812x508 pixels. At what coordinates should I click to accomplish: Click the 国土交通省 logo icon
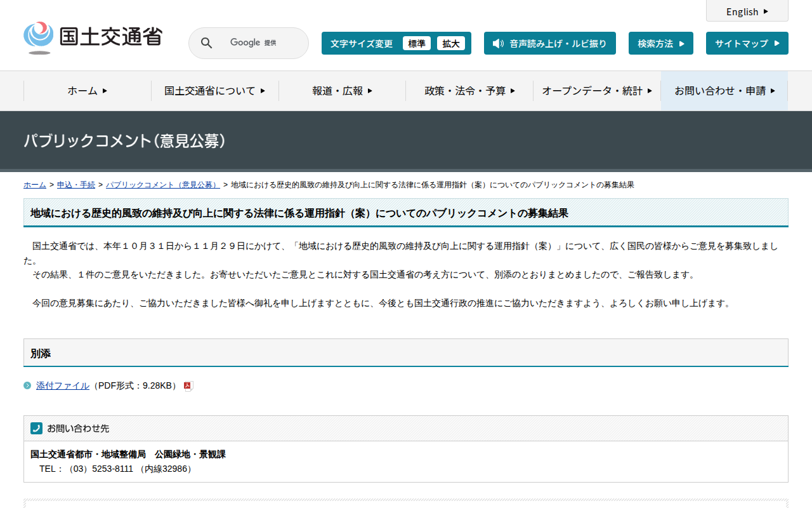coord(38,36)
